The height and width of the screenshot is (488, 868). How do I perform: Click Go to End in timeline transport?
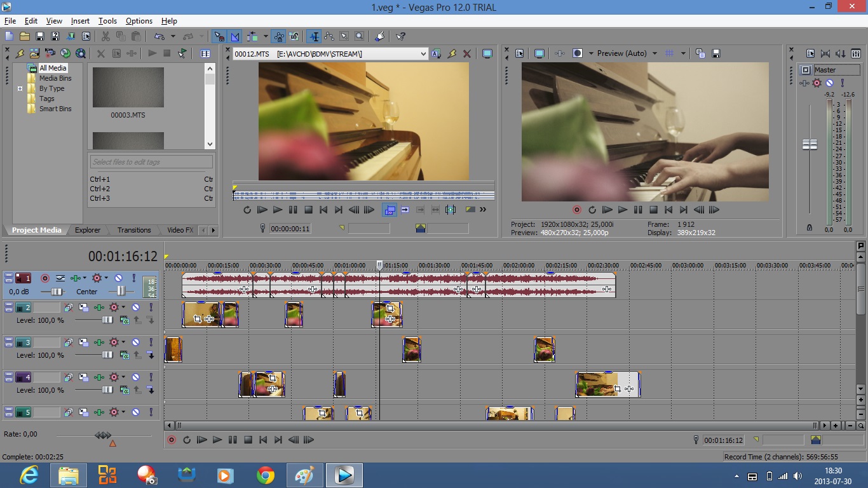point(278,440)
